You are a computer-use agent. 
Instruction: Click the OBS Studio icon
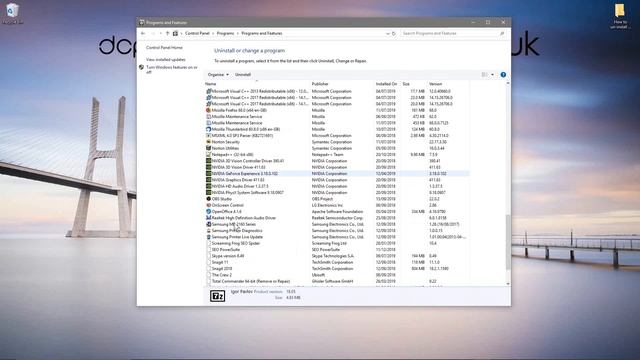[x=209, y=199]
